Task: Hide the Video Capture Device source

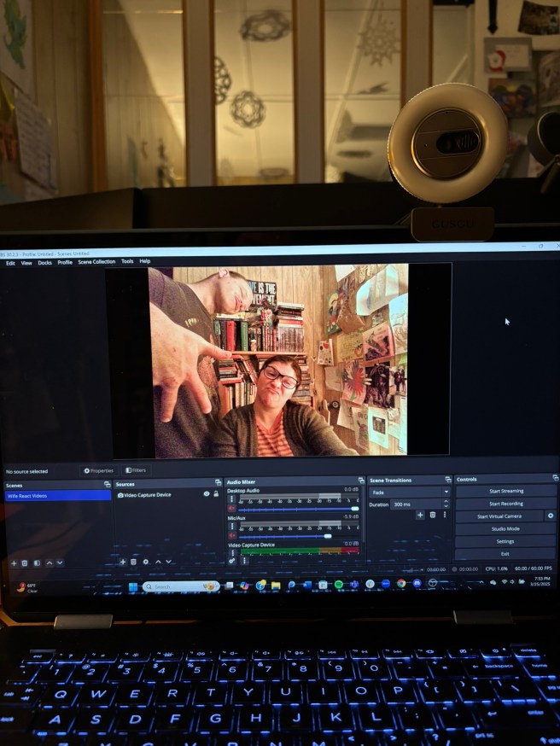Action: [x=207, y=494]
